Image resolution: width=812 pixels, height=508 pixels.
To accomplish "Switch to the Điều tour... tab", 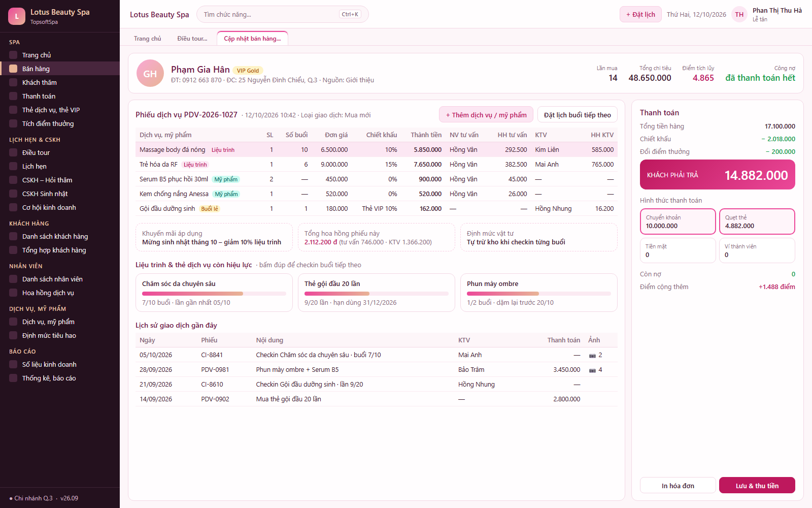I will tap(192, 39).
